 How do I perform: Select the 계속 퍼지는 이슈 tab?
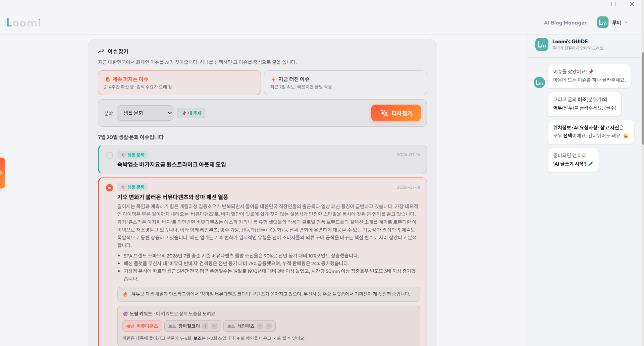click(x=179, y=83)
